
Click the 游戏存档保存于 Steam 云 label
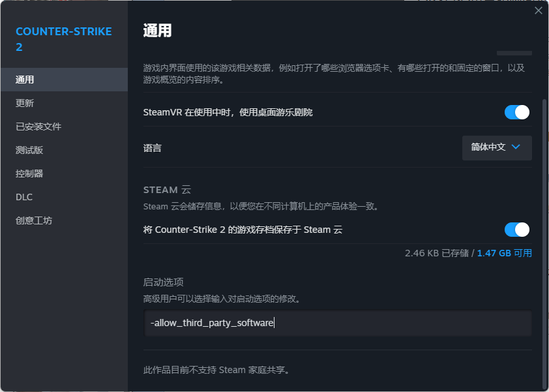(x=243, y=230)
